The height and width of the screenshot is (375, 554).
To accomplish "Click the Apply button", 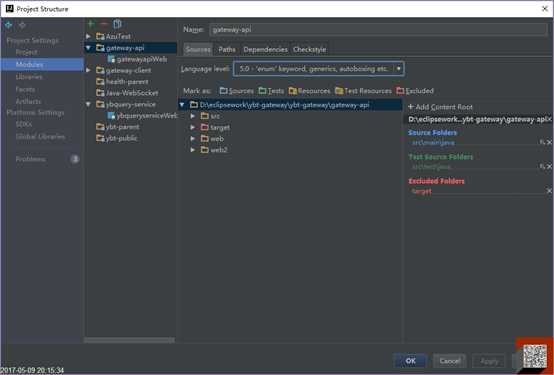I will [x=490, y=361].
